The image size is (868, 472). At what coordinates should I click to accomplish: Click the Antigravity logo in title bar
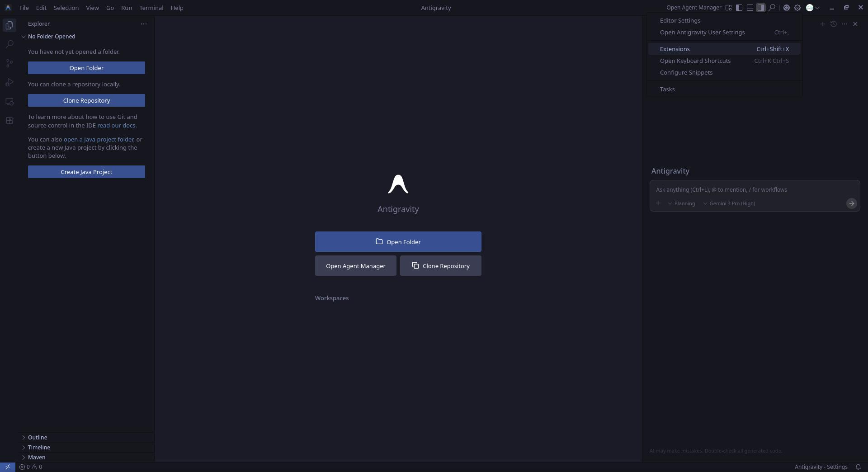coord(8,8)
